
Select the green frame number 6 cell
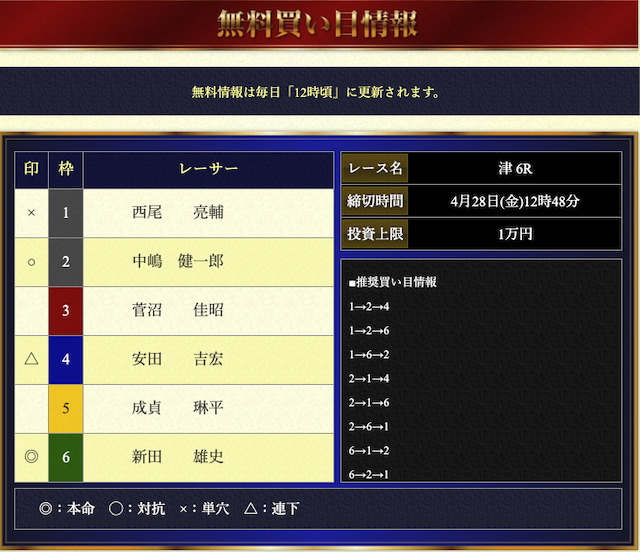coord(66,457)
